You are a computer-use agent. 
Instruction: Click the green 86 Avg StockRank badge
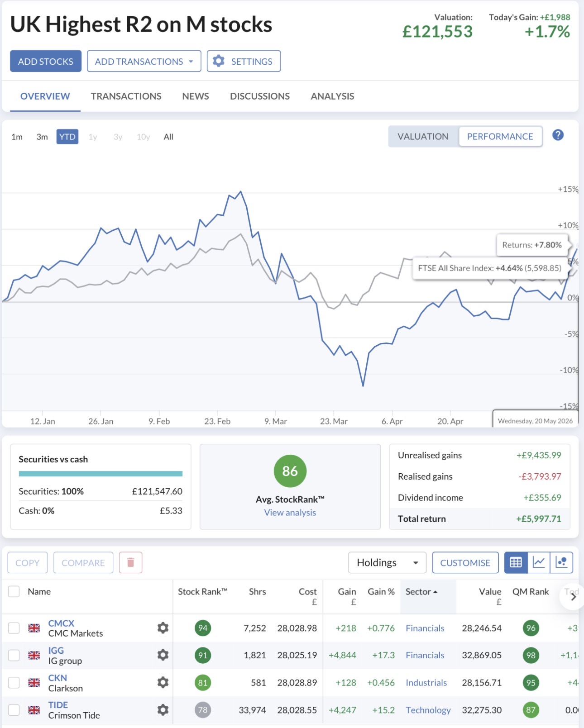[290, 471]
